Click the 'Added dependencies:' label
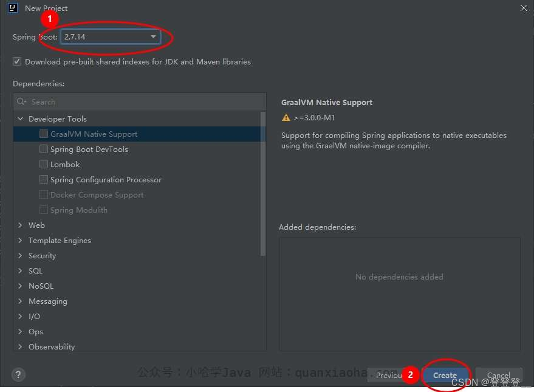Screen dimensions: 534x392 [x=317, y=227]
